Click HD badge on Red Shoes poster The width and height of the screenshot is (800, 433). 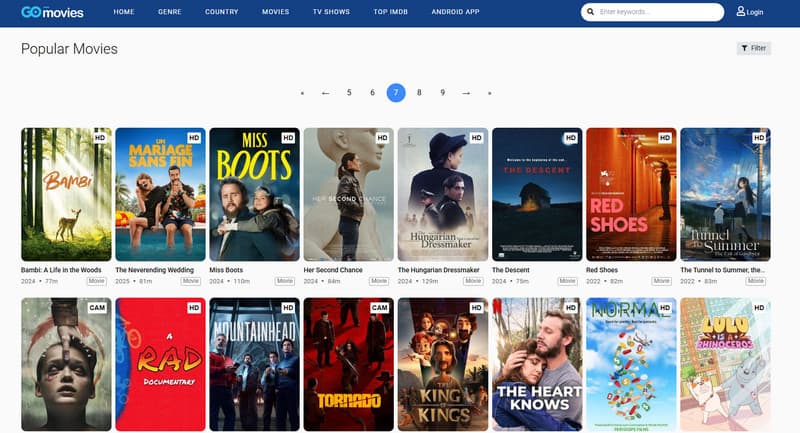coord(665,138)
